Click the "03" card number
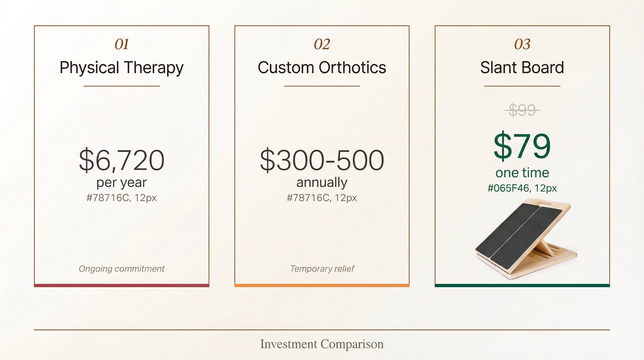Screen dimensions: 644x360 click(522, 44)
